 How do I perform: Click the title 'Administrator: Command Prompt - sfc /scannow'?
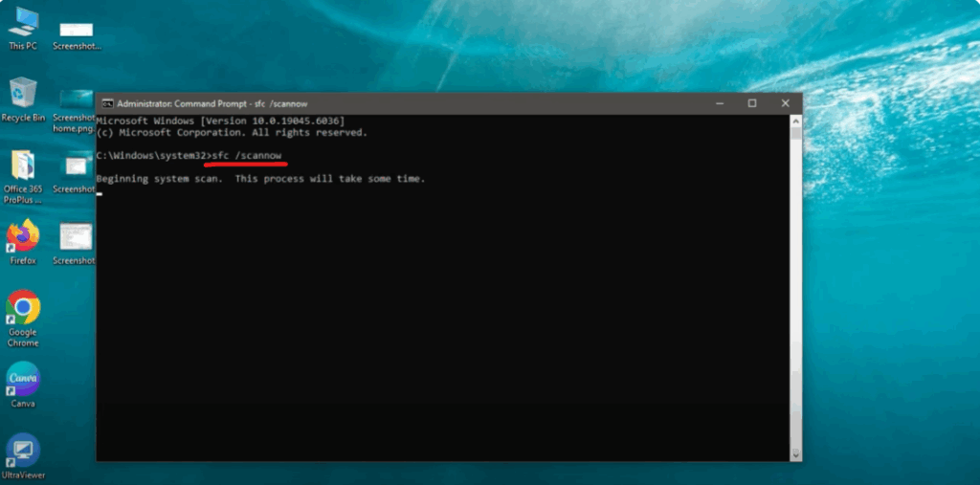tap(212, 103)
